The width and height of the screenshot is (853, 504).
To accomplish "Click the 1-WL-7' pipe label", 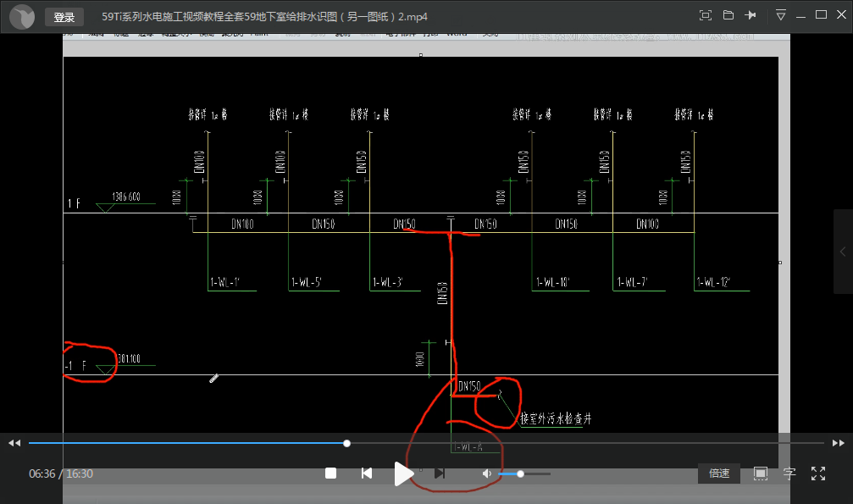I will [632, 282].
